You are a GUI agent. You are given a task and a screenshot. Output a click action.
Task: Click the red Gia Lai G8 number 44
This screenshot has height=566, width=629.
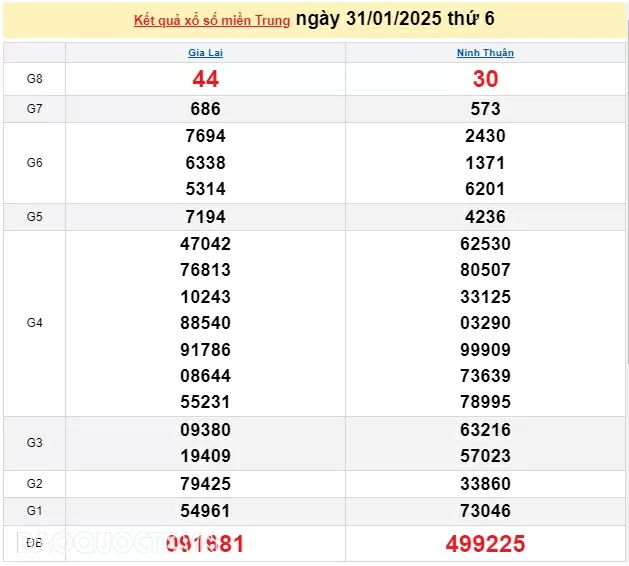point(205,79)
